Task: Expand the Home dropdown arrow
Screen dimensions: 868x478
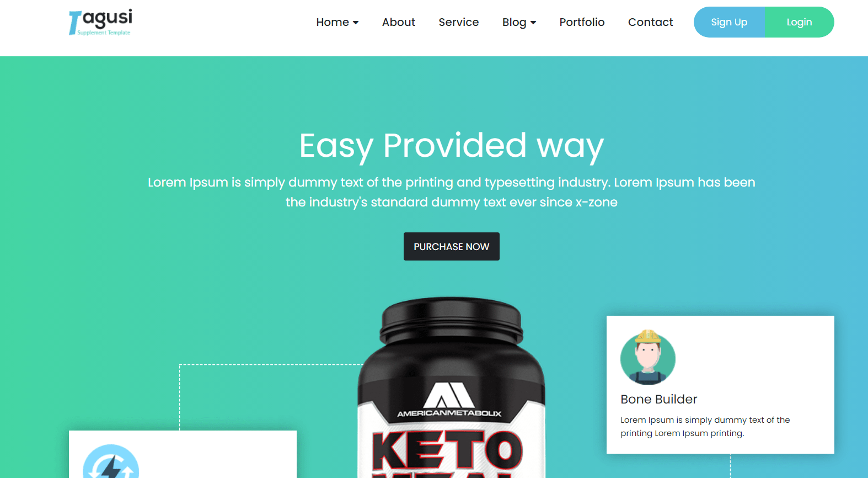Action: [356, 23]
